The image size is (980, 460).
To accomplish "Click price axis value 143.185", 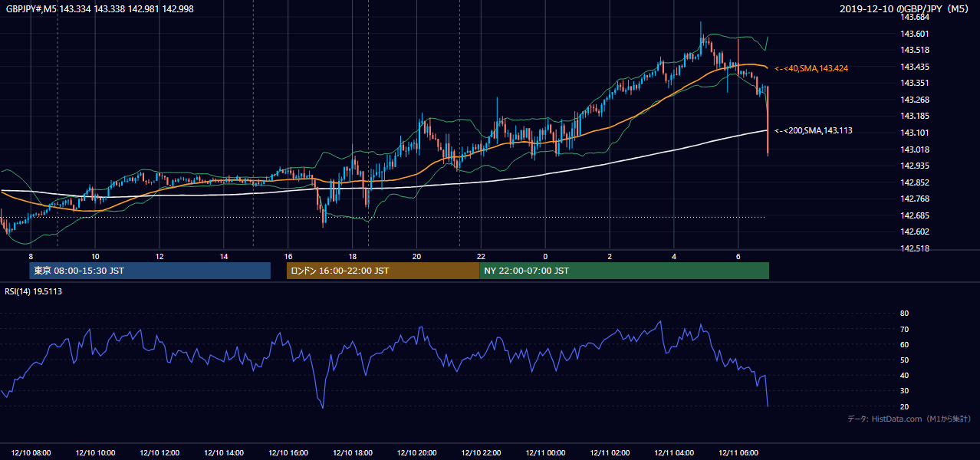I will coord(915,117).
